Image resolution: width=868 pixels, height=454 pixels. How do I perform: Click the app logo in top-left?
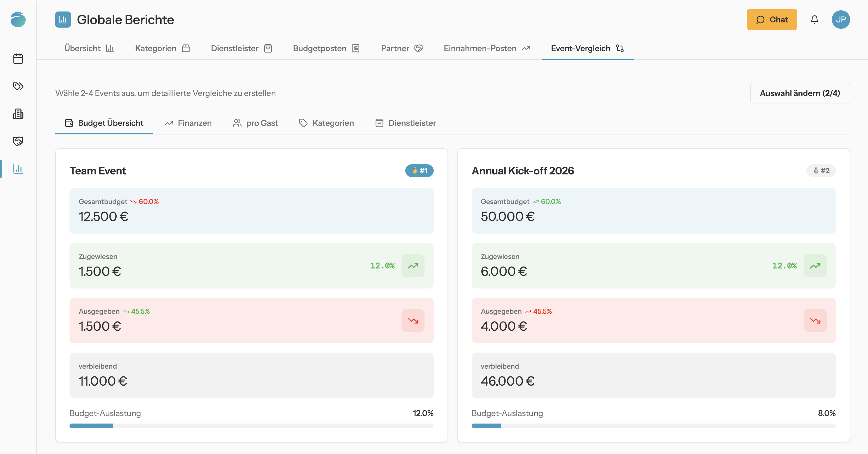tap(18, 20)
